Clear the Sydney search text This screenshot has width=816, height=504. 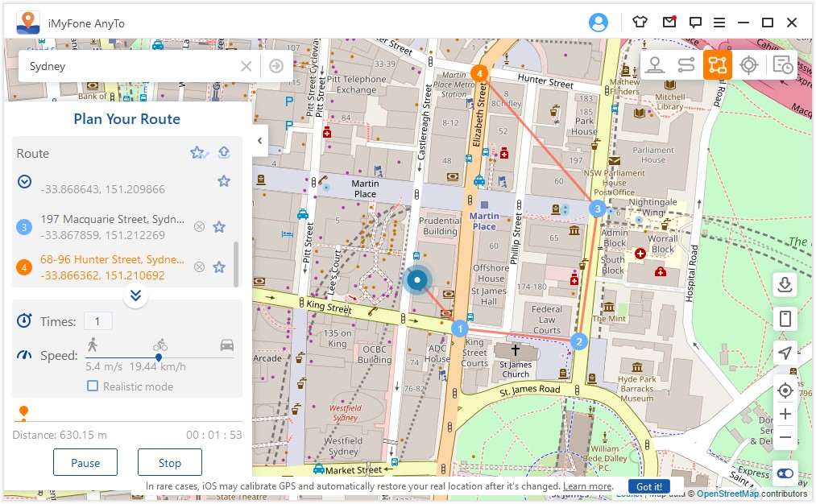tap(246, 66)
